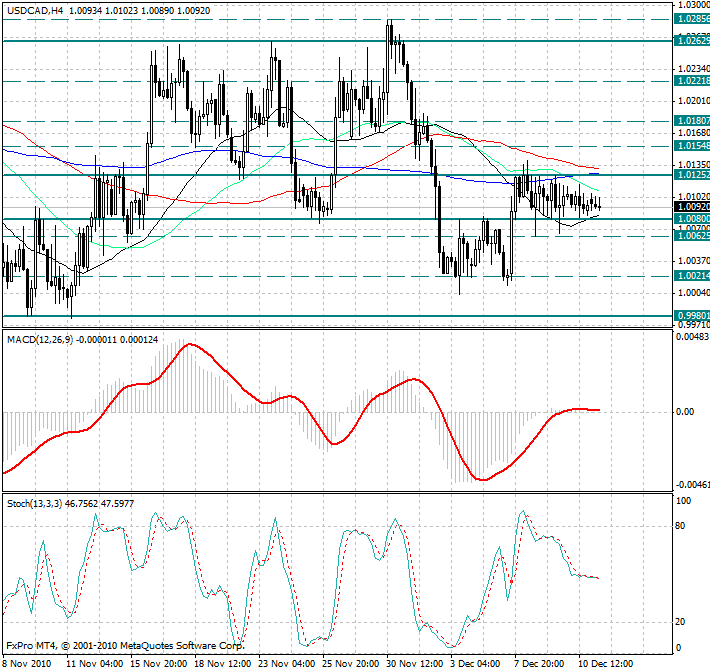
Task: Click the 1.0286 price level tag
Action: click(692, 18)
